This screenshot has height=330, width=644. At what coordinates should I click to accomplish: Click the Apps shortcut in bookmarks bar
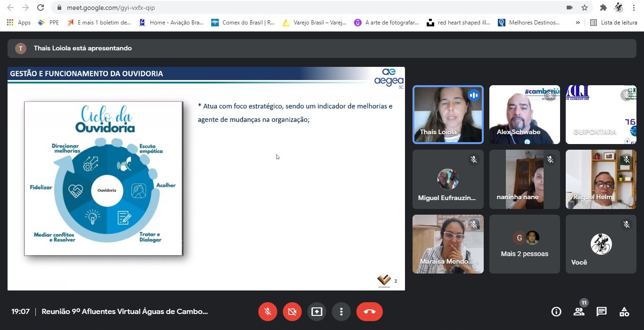click(x=19, y=22)
